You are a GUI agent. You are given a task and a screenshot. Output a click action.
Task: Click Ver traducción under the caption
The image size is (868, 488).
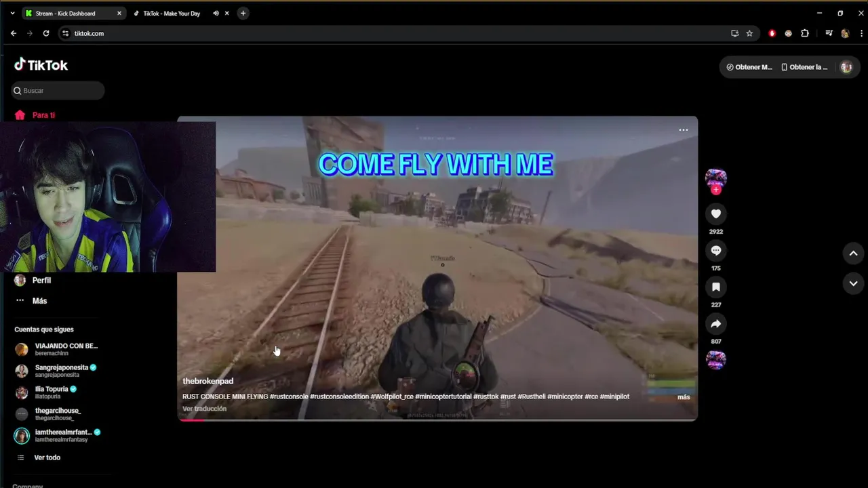coord(204,409)
